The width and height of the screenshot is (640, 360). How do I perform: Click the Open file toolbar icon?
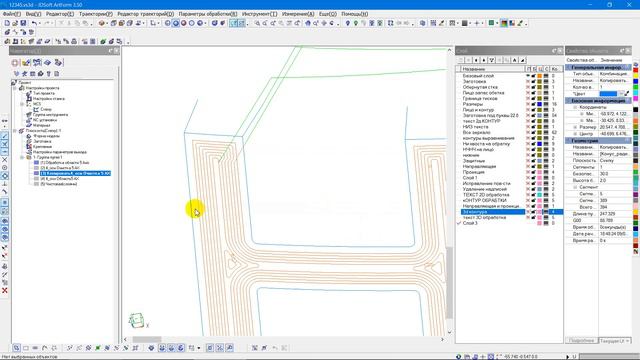click(x=15, y=23)
